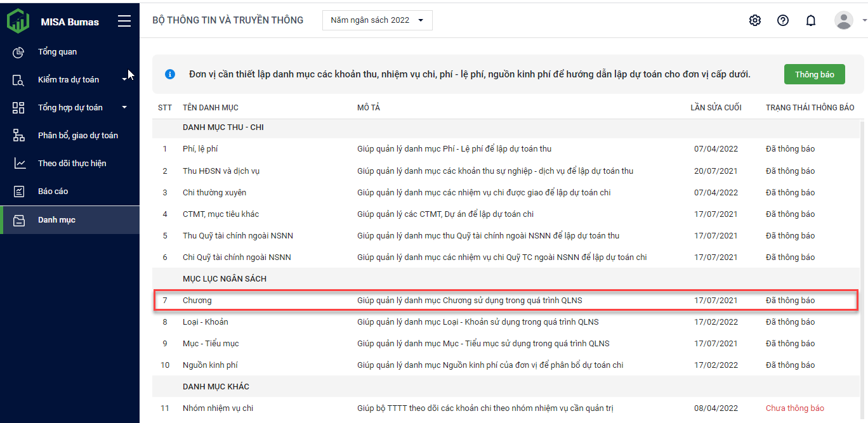Image resolution: width=868 pixels, height=423 pixels.
Task: Open the help question mark icon
Action: point(782,20)
